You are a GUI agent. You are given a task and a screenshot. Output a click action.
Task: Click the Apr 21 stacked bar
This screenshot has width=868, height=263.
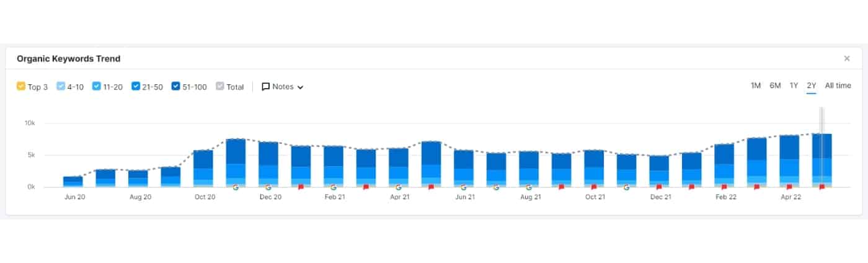point(399,167)
